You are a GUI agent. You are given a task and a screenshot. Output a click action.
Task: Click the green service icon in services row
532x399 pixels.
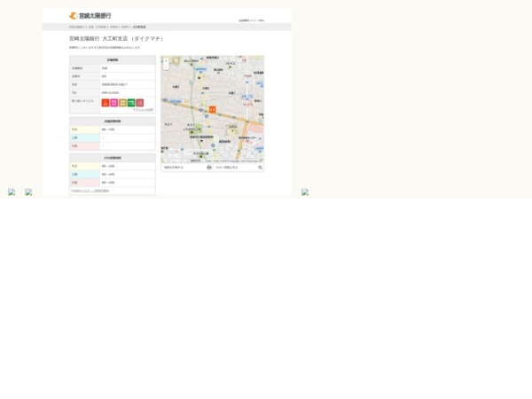[x=131, y=103]
